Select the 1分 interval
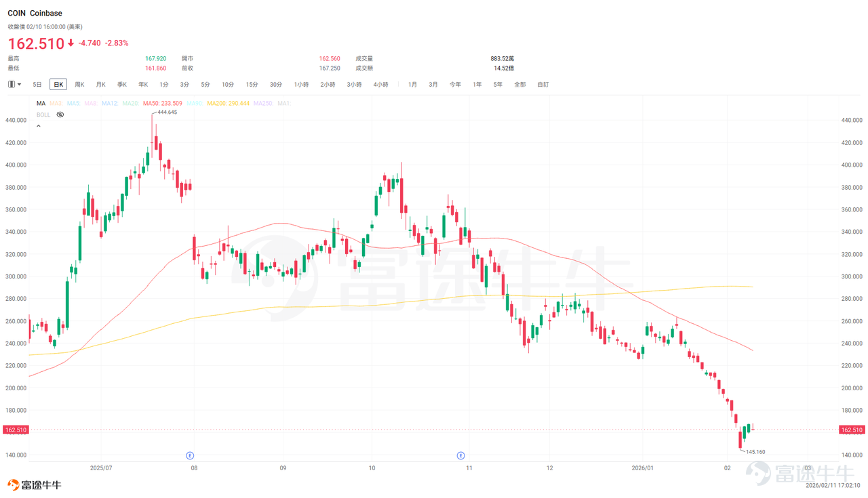The image size is (868, 498). tap(164, 85)
